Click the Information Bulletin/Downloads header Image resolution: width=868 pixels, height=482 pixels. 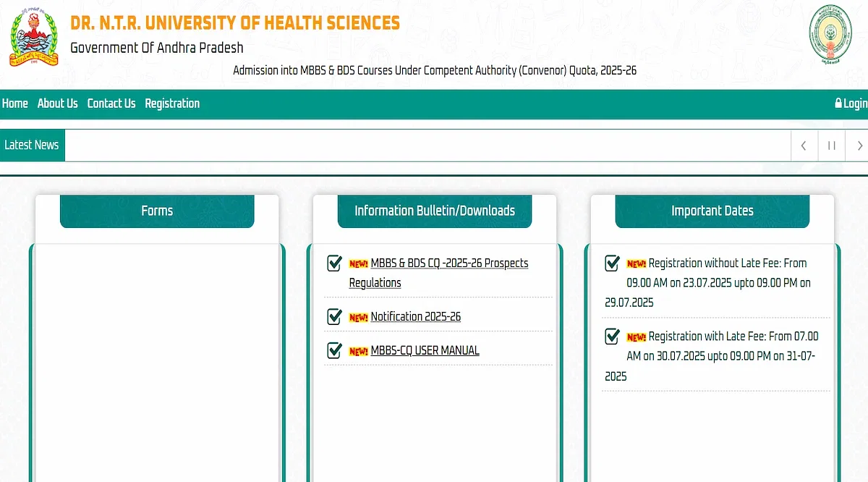(x=435, y=211)
